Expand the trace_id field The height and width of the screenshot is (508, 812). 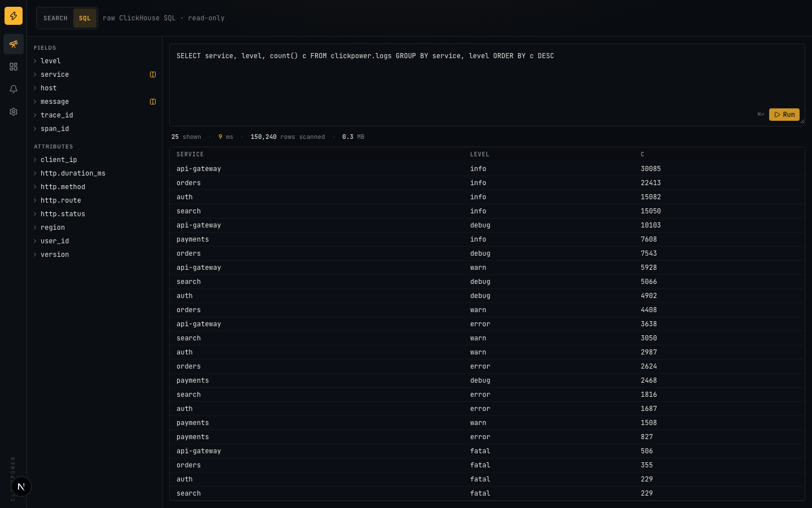click(x=94, y=115)
